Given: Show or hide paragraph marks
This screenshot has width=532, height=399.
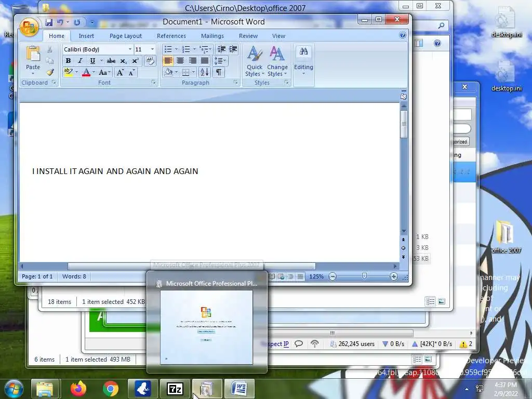Looking at the screenshot, I should point(219,72).
